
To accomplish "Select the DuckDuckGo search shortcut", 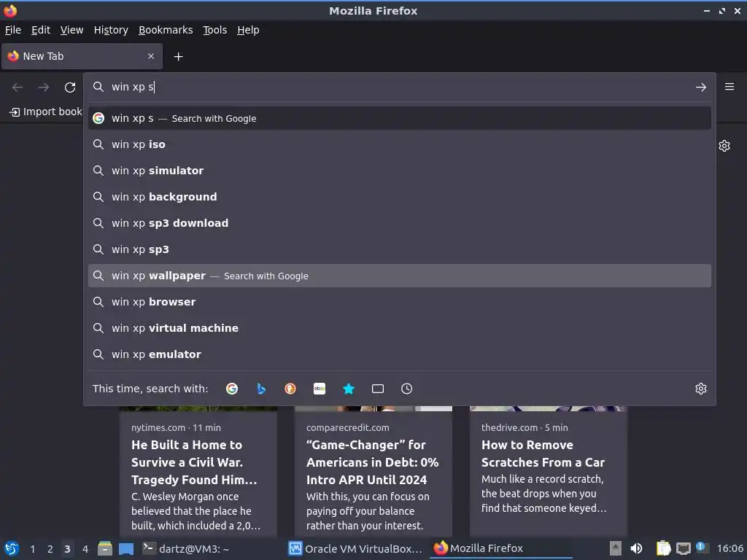I will pyautogui.click(x=290, y=389).
